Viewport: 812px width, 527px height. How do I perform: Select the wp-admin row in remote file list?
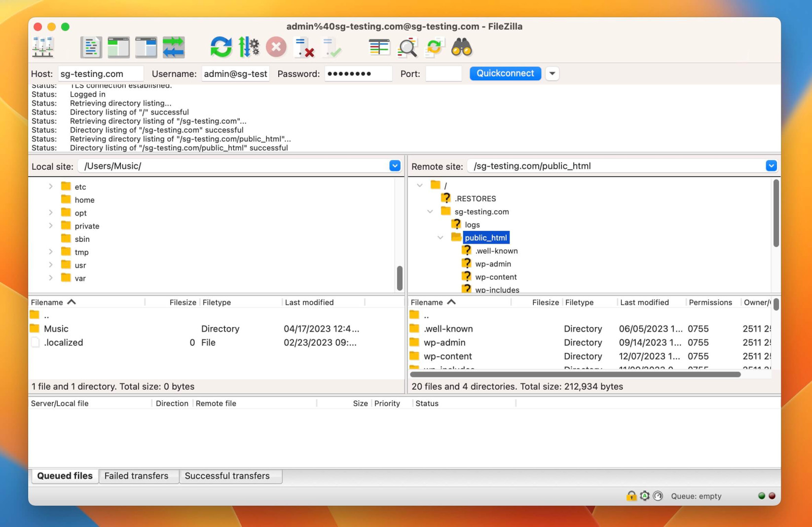tap(590, 342)
